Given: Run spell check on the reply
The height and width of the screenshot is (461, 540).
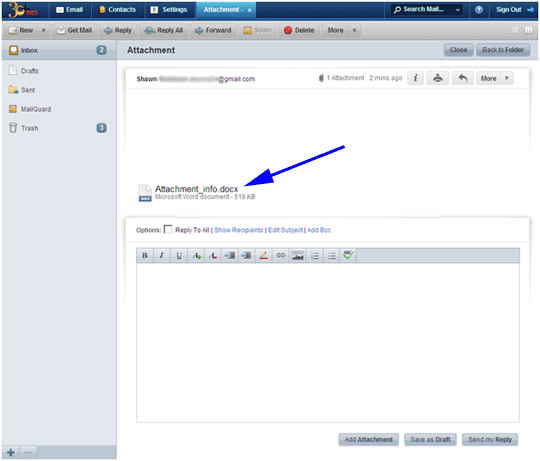Looking at the screenshot, I should click(x=348, y=256).
